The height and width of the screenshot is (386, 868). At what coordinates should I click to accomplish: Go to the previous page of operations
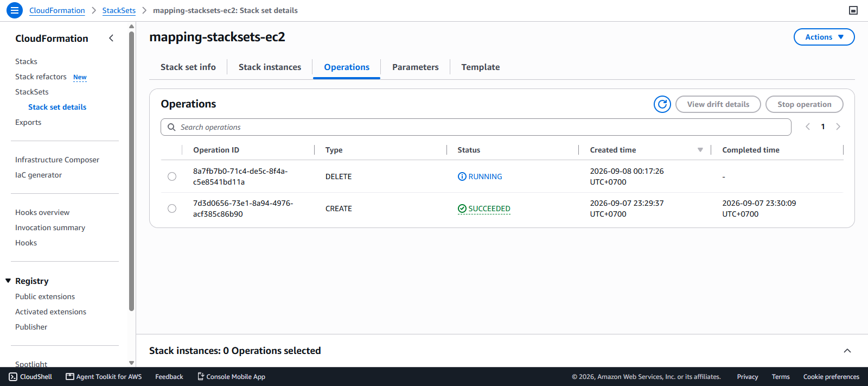[x=808, y=126]
